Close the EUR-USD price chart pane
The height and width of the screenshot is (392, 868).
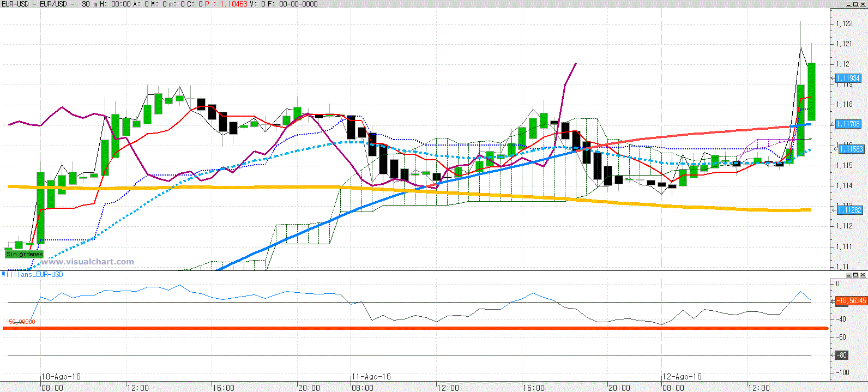863,4
